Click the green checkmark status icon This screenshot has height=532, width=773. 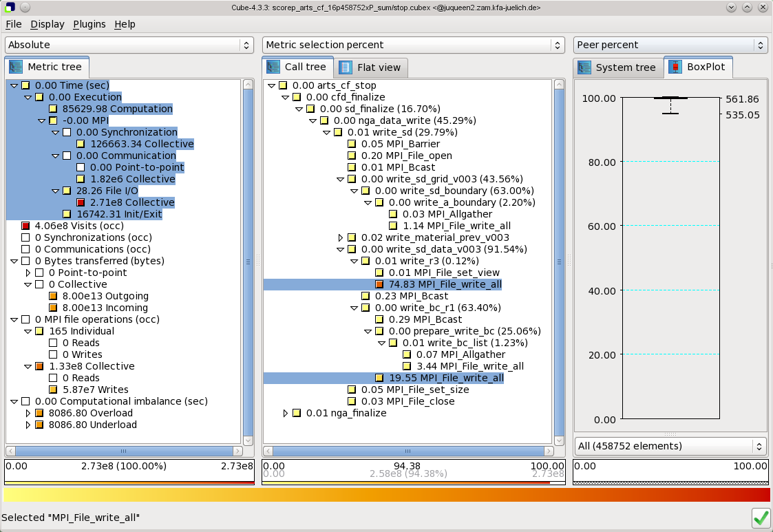[761, 518]
